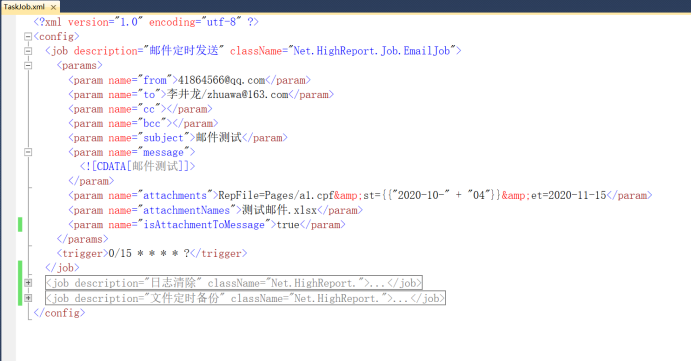Click the from address 41864566@qq.com
Image resolution: width=691 pixels, height=362 pixels.
tap(222, 80)
